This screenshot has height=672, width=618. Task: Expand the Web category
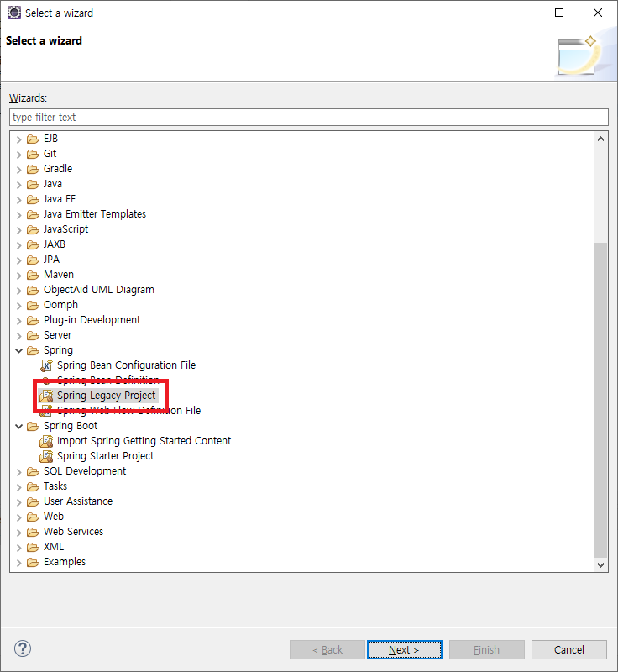pos(18,517)
